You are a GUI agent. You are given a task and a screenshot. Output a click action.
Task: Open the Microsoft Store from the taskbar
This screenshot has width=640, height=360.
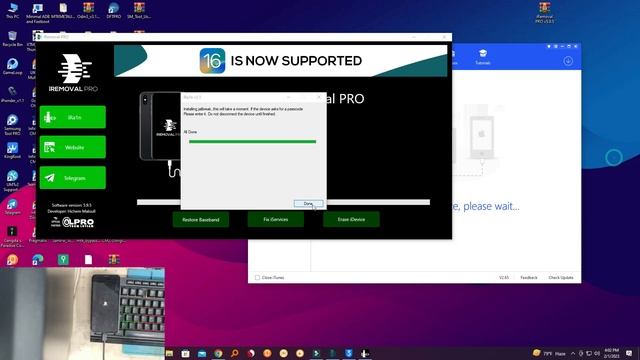point(185,353)
